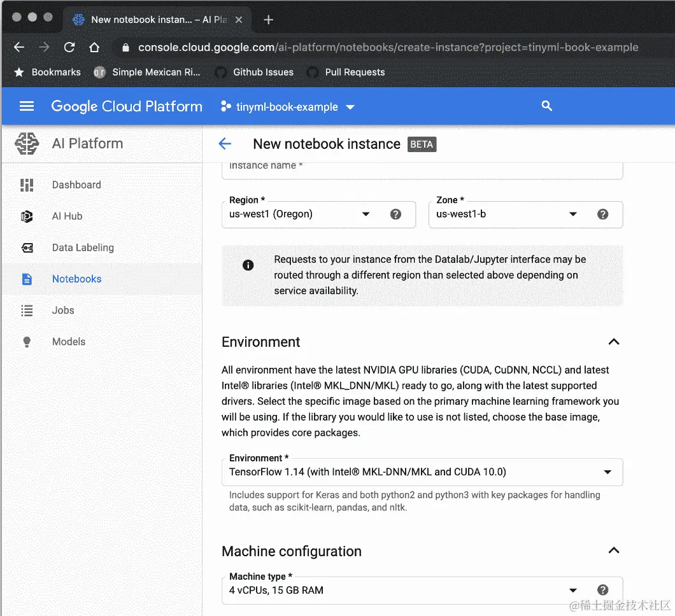The width and height of the screenshot is (675, 616).
Task: Click the Notebooks document icon
Action: [x=27, y=279]
